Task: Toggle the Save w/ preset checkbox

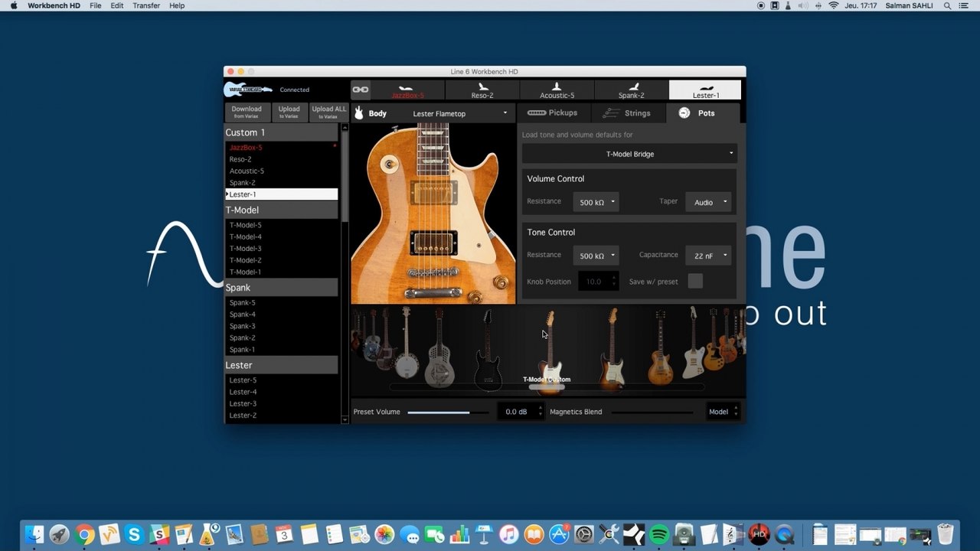Action: pyautogui.click(x=695, y=281)
